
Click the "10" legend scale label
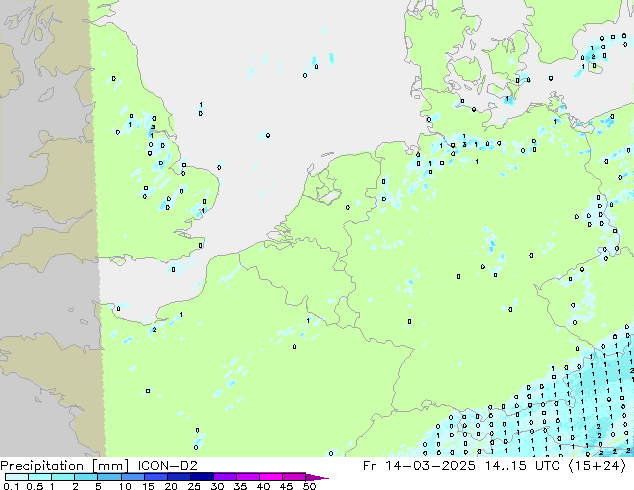[125, 486]
